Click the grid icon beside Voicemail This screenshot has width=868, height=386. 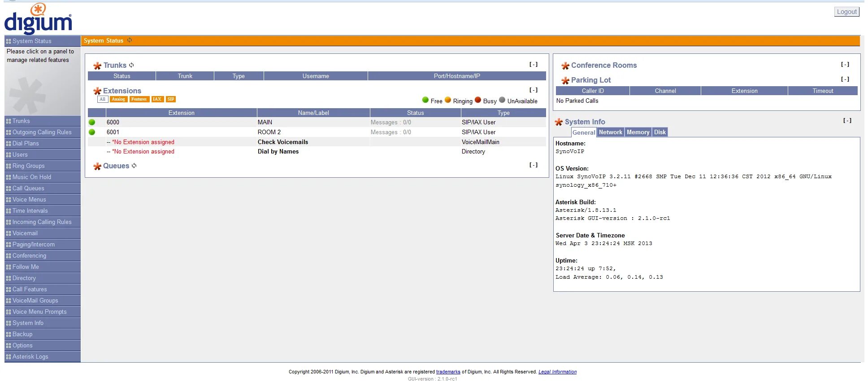click(x=9, y=233)
